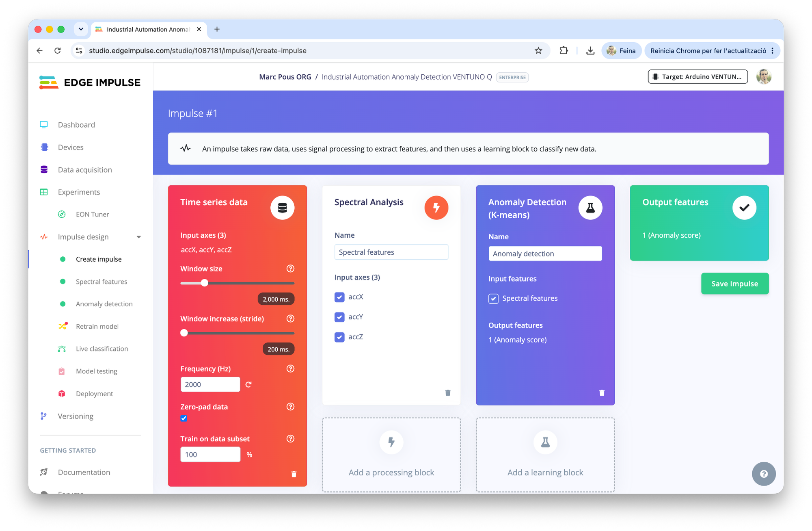Open the tab search dropdown
Screen dimensions: 812x531
pos(81,29)
